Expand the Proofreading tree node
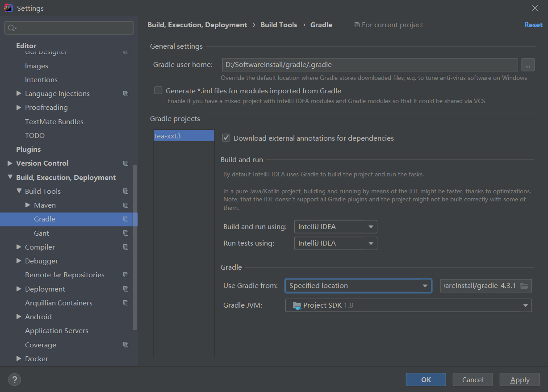This screenshot has width=548, height=392. point(19,108)
